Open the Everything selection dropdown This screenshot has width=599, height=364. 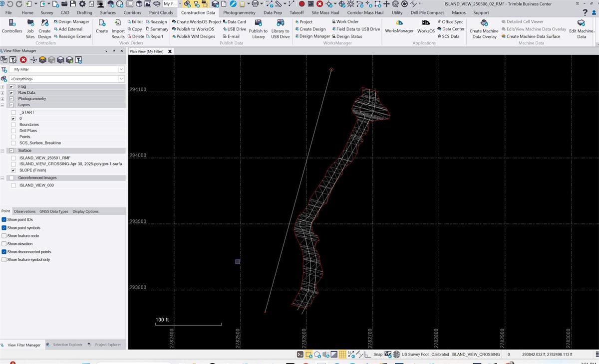121,78
